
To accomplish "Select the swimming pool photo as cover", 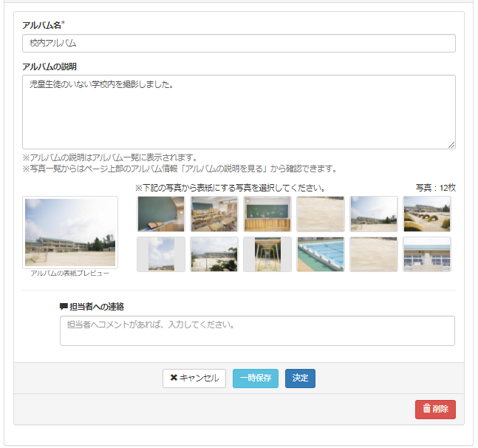I will pos(321,254).
